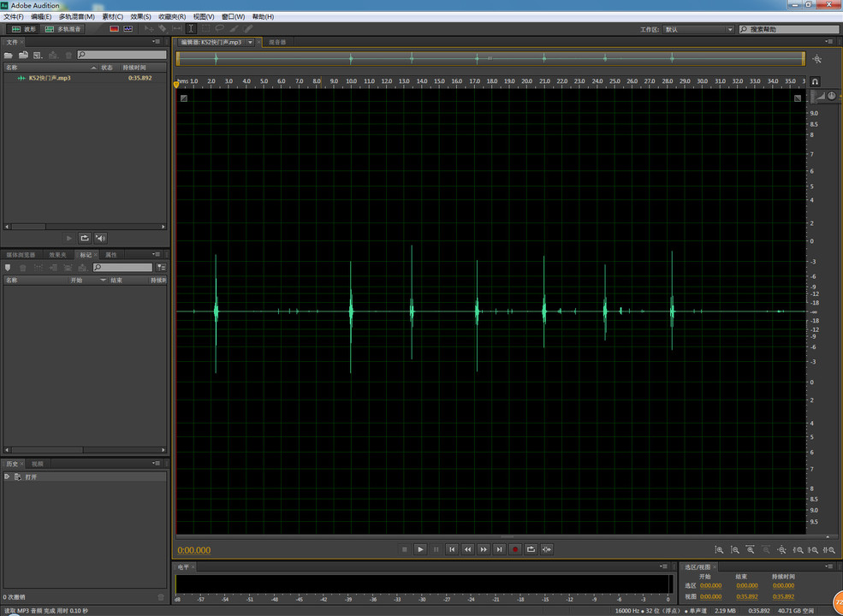Screen dimensions: 843x616
Task: Move playhead to next marker
Action: (500, 548)
